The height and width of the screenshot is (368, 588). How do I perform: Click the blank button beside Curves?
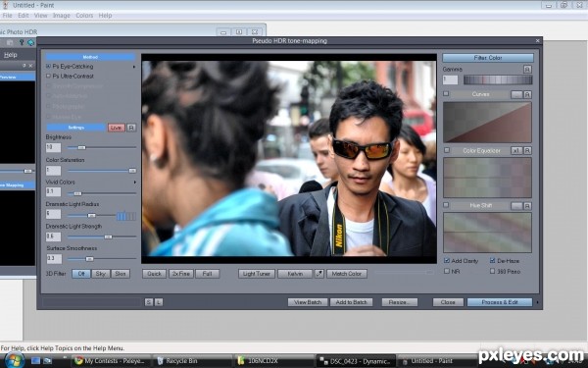[516, 94]
